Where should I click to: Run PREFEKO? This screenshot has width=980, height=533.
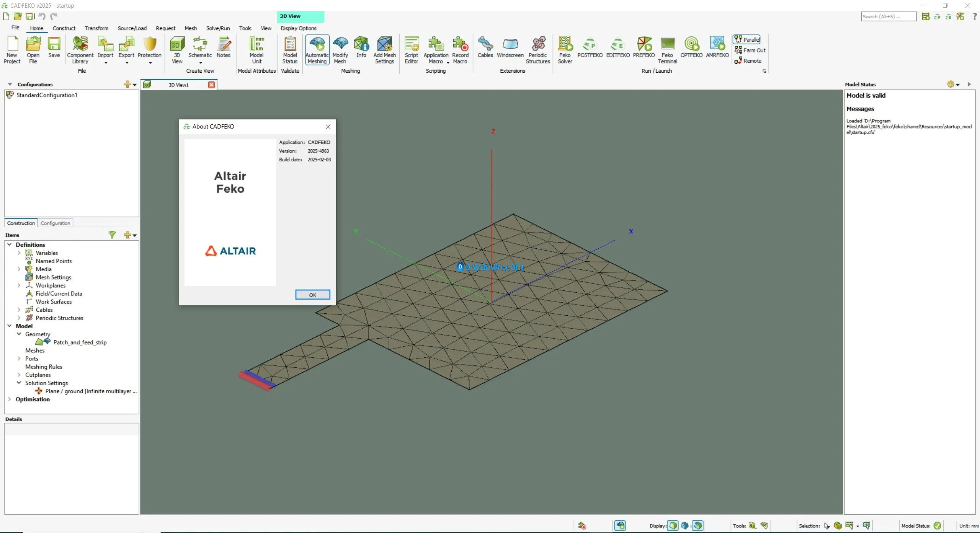[x=644, y=47]
